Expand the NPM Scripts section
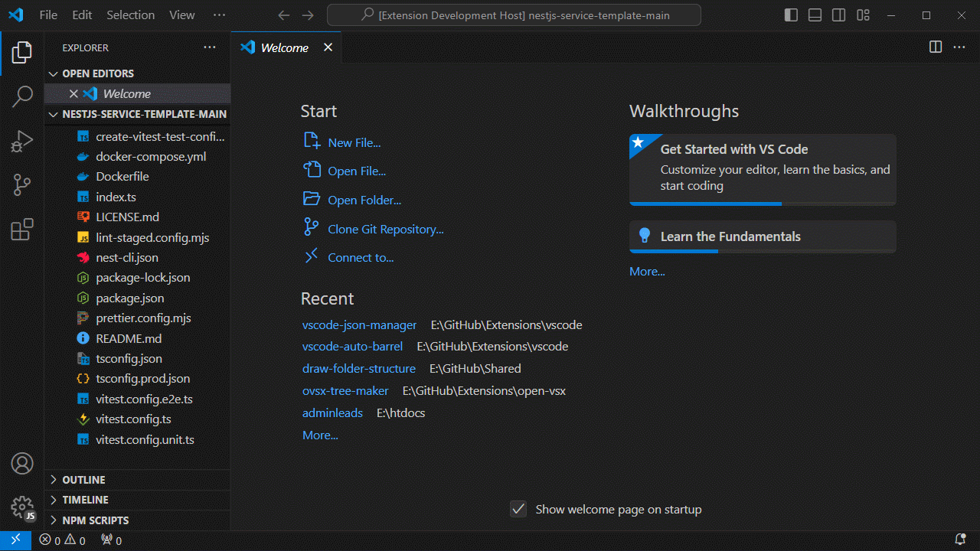 (x=138, y=520)
